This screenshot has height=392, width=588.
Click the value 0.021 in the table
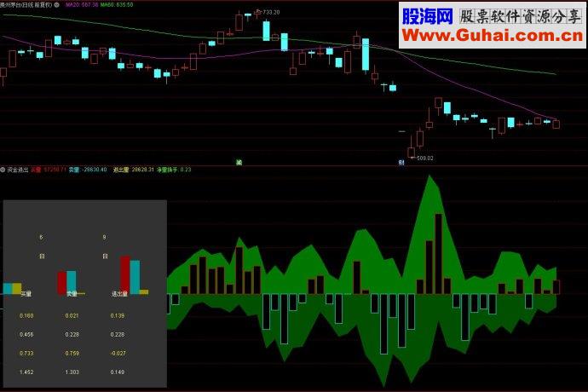(72, 316)
